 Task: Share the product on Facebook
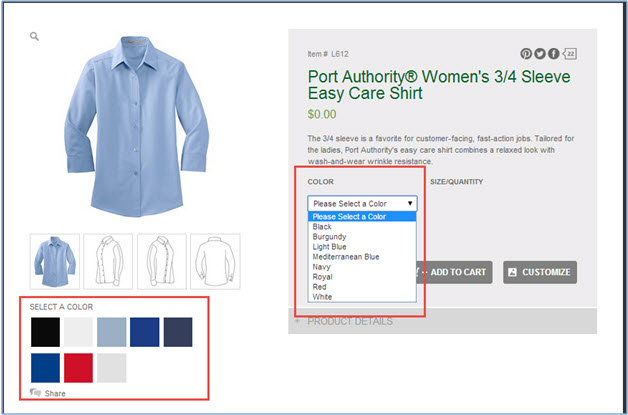(x=553, y=54)
